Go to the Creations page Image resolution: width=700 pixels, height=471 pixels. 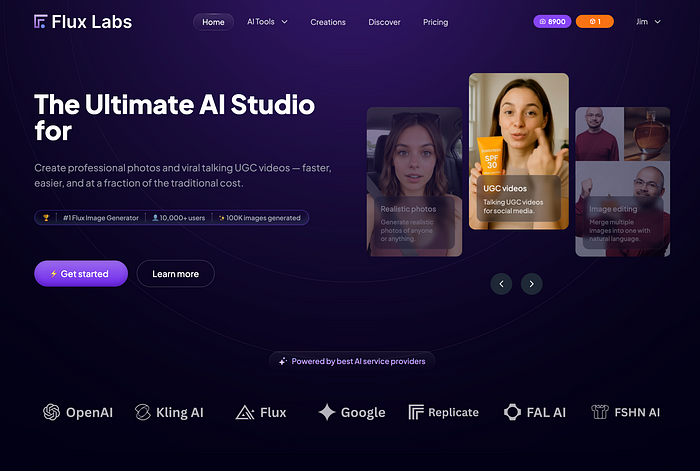pyautogui.click(x=328, y=22)
